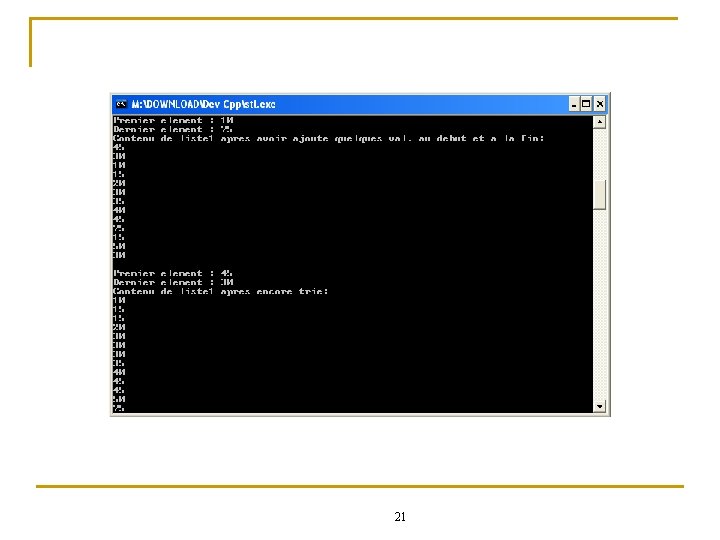Click the slide page number 21
Screen dimensions: 720x540
click(400, 517)
